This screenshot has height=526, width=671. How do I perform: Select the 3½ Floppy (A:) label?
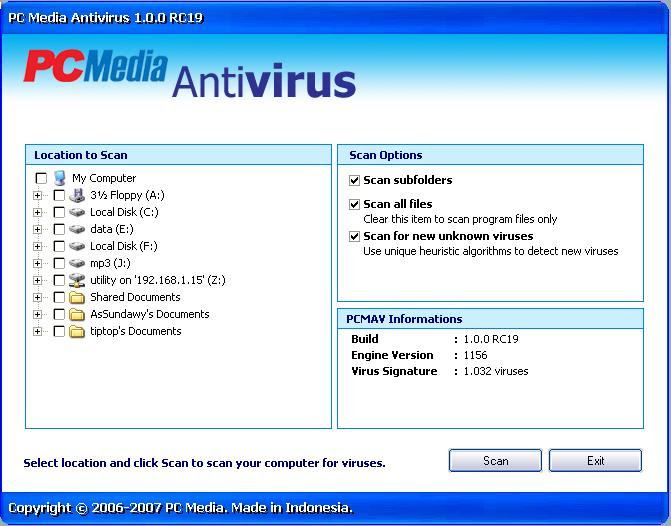[x=127, y=195]
